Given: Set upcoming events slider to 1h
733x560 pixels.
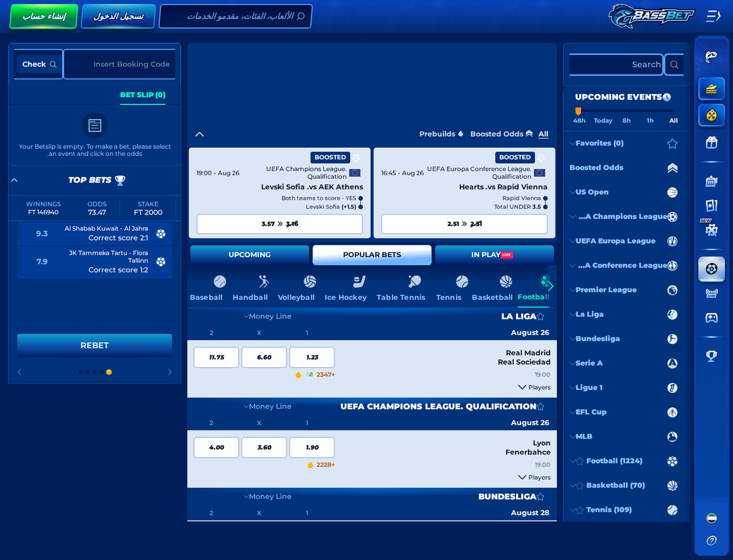Looking at the screenshot, I should [650, 120].
